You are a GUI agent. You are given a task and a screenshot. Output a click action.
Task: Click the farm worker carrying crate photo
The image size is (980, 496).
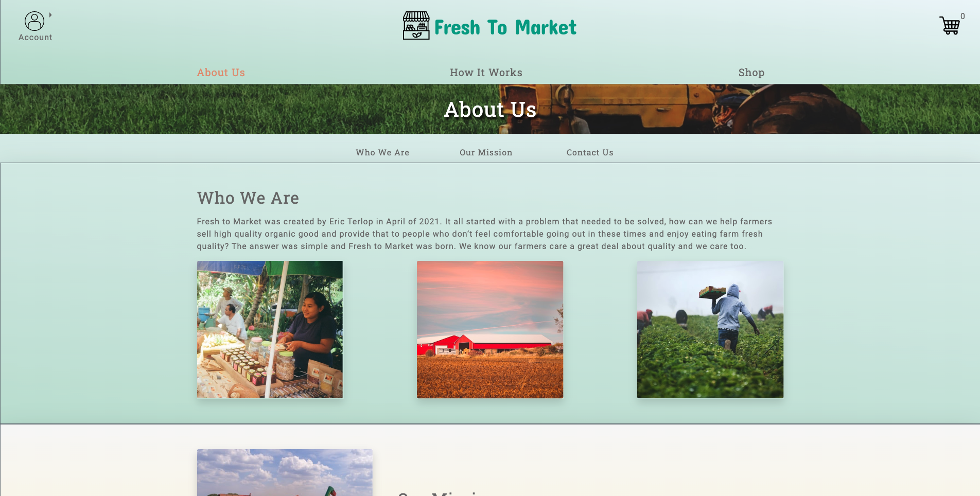point(710,329)
